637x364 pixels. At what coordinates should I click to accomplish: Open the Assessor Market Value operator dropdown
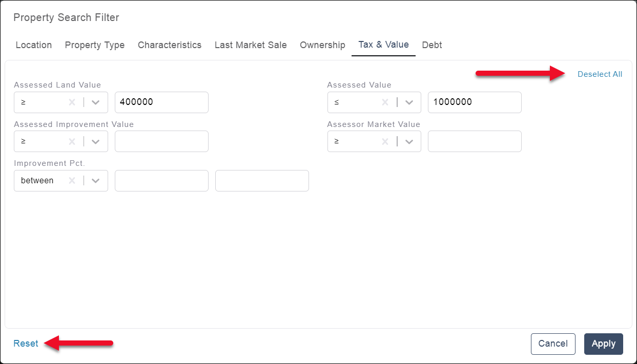[x=409, y=141]
